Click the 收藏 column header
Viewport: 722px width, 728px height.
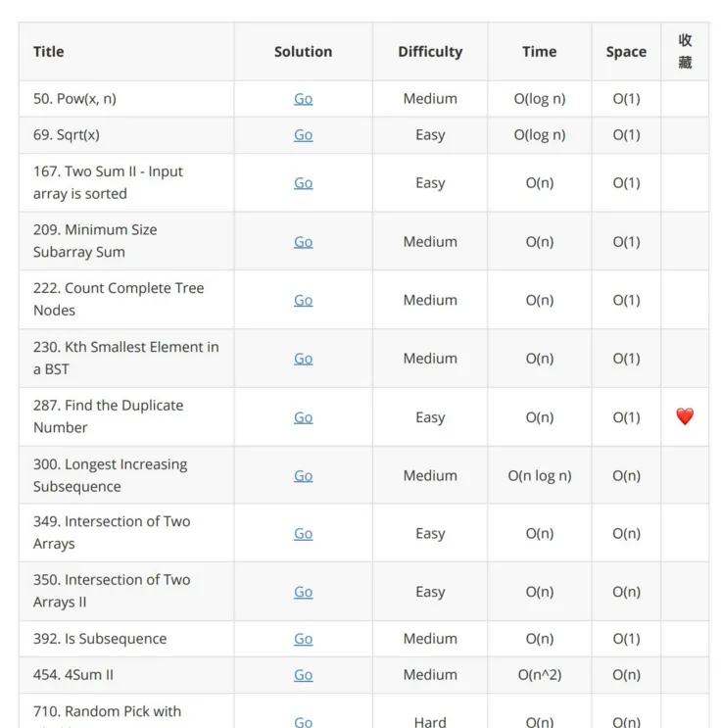[x=685, y=51]
